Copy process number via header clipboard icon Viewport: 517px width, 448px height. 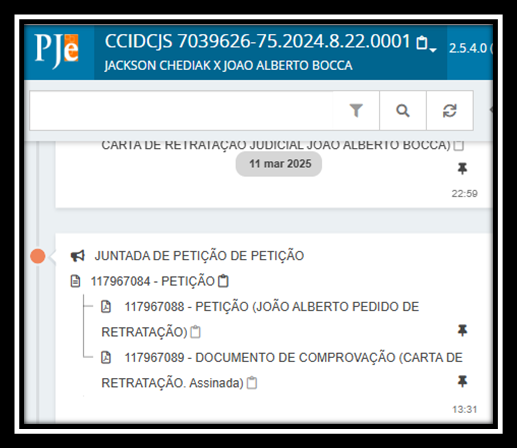(x=422, y=43)
